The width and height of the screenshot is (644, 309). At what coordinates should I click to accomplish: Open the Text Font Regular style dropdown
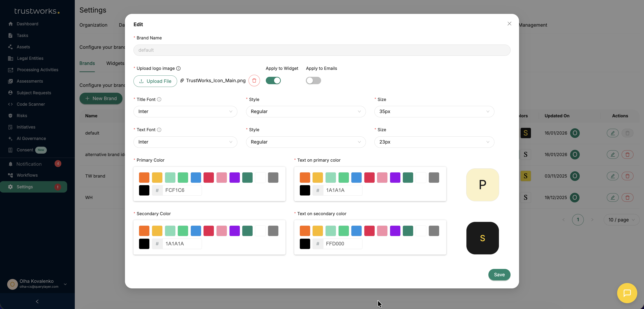305,142
